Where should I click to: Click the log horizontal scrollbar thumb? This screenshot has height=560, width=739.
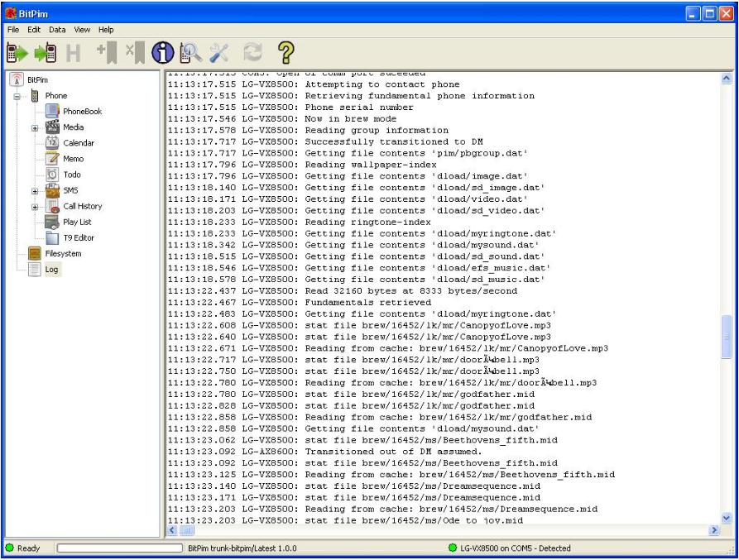[x=187, y=531]
